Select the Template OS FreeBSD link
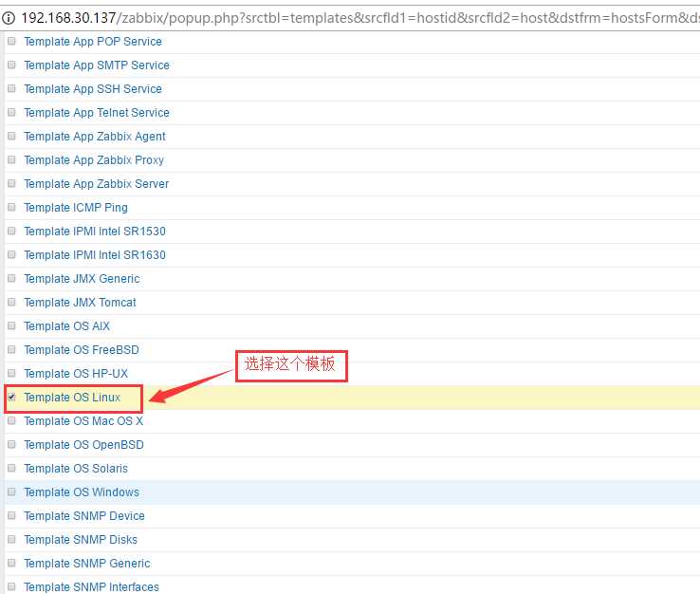700x594 pixels. click(x=82, y=350)
